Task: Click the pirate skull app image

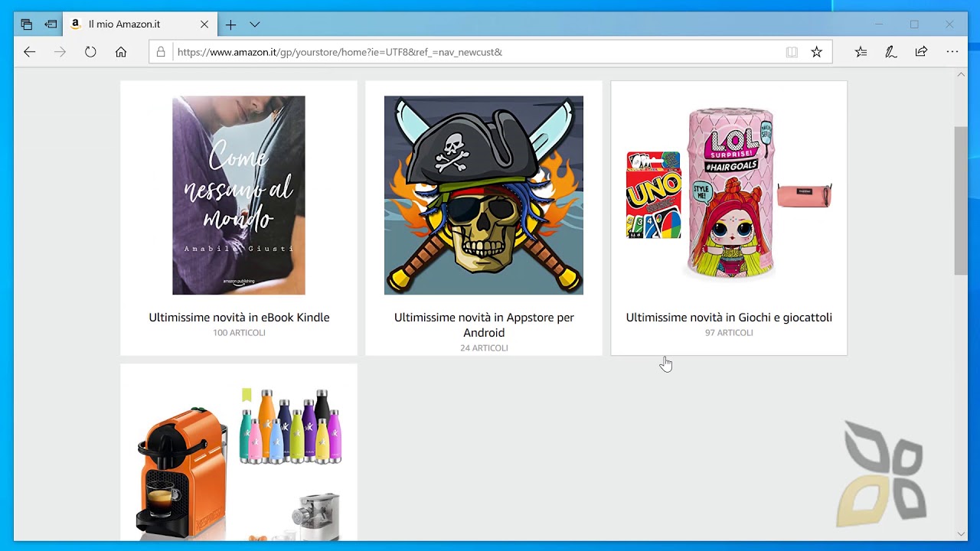Action: [x=484, y=195]
